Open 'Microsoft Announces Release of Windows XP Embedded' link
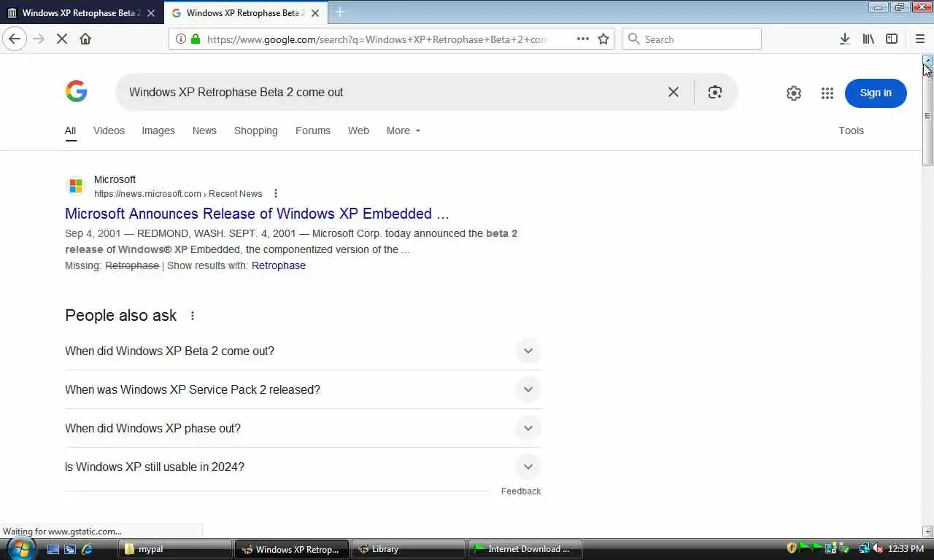The image size is (934, 560). tap(257, 214)
